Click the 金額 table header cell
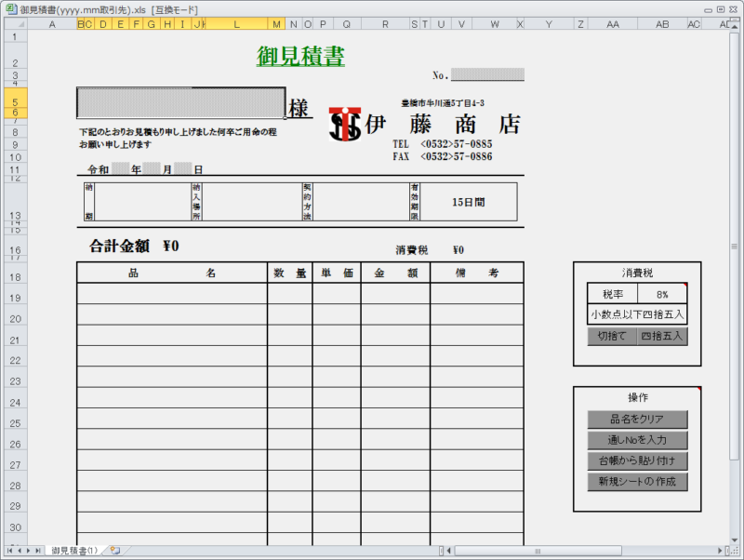 (x=396, y=273)
